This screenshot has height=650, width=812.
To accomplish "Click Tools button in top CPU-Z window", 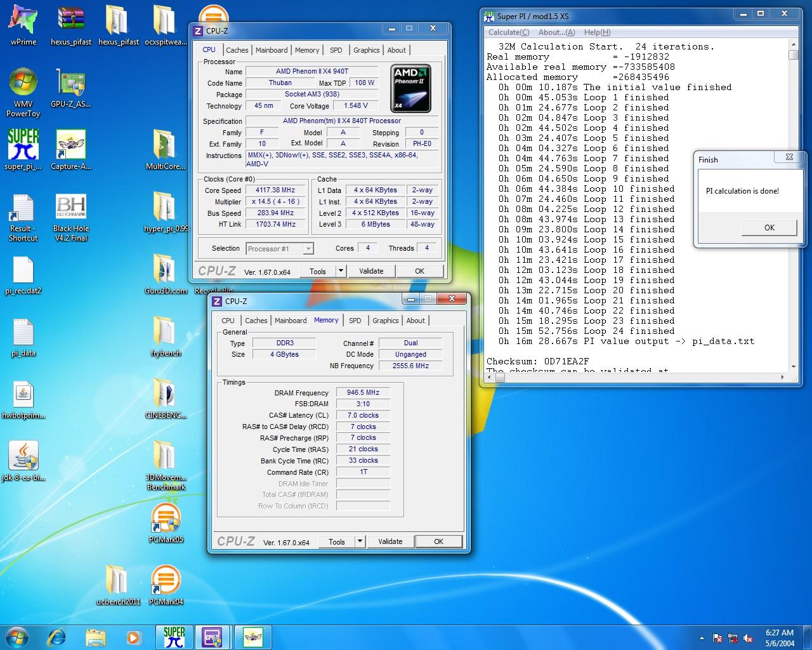I will pyautogui.click(x=318, y=271).
